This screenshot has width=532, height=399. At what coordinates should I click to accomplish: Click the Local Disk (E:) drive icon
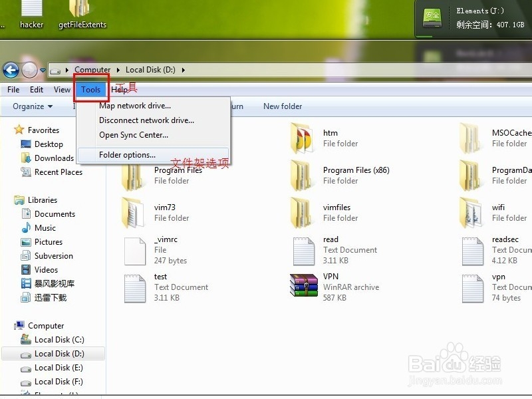[x=26, y=368]
